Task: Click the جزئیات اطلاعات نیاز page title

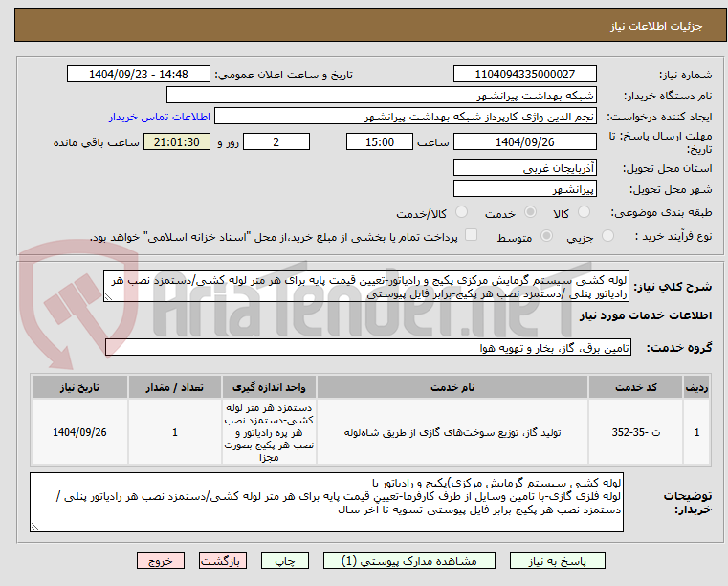Action: [x=655, y=26]
